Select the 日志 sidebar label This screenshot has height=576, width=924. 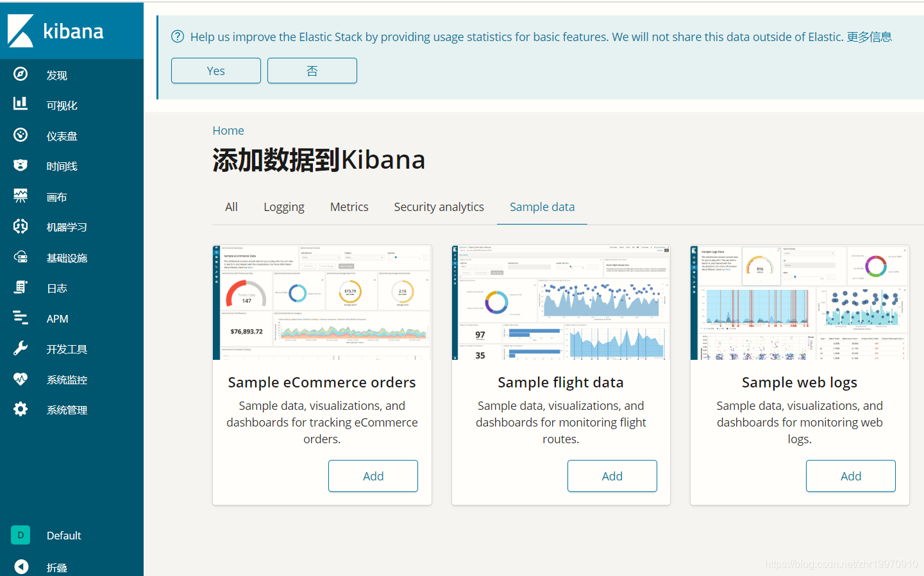point(56,288)
